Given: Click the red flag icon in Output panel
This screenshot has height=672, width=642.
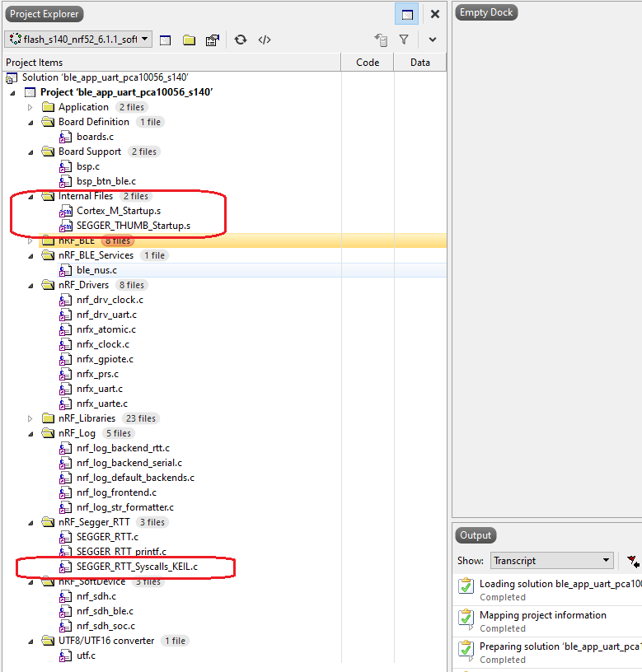Looking at the screenshot, I should [632, 561].
